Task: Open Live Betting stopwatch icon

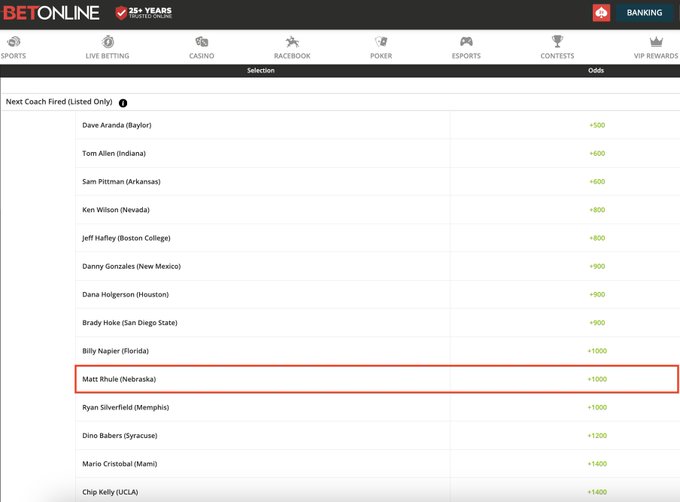Action: [108, 42]
